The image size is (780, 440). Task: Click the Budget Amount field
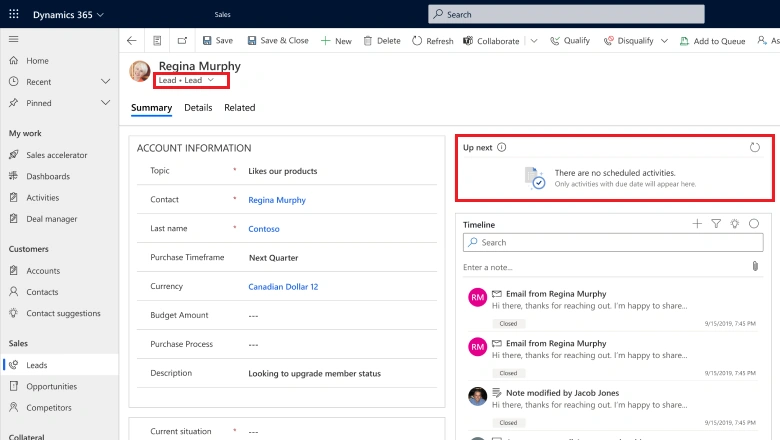253,315
